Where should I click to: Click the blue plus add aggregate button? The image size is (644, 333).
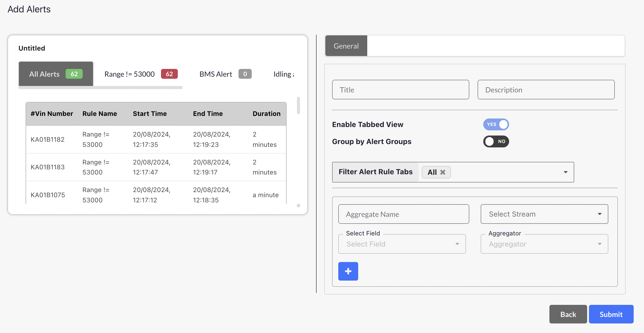click(x=348, y=271)
